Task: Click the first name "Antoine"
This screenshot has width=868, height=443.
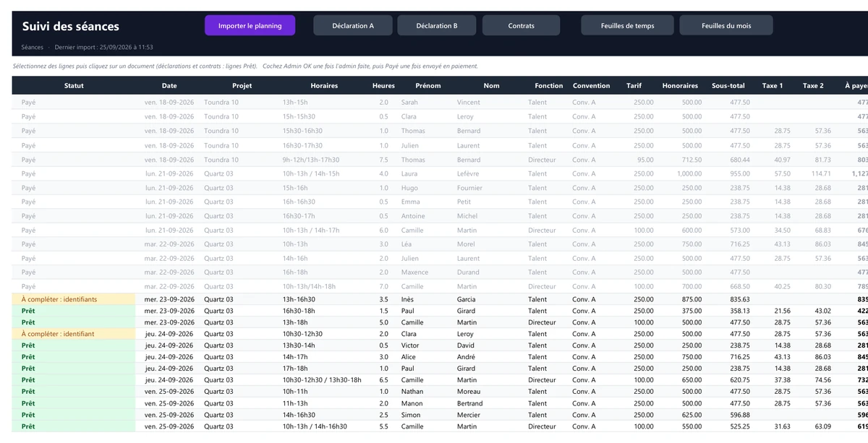Action: pos(413,216)
